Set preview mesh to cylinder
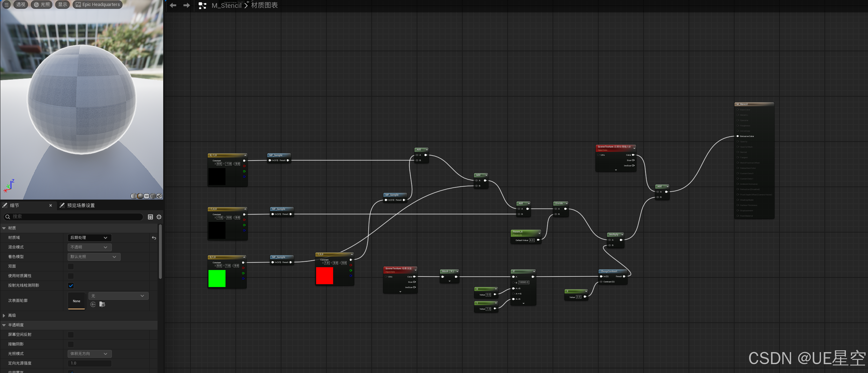The width and height of the screenshot is (868, 373). [133, 196]
